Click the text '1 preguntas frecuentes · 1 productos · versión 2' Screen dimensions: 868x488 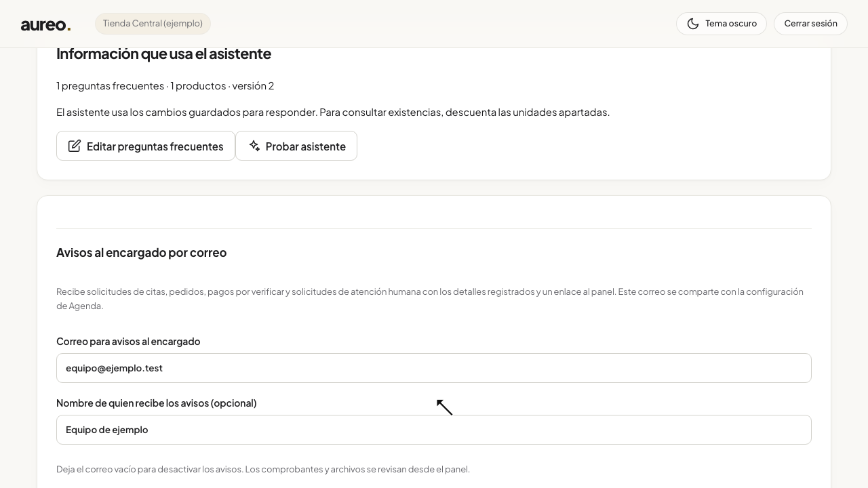pos(165,85)
